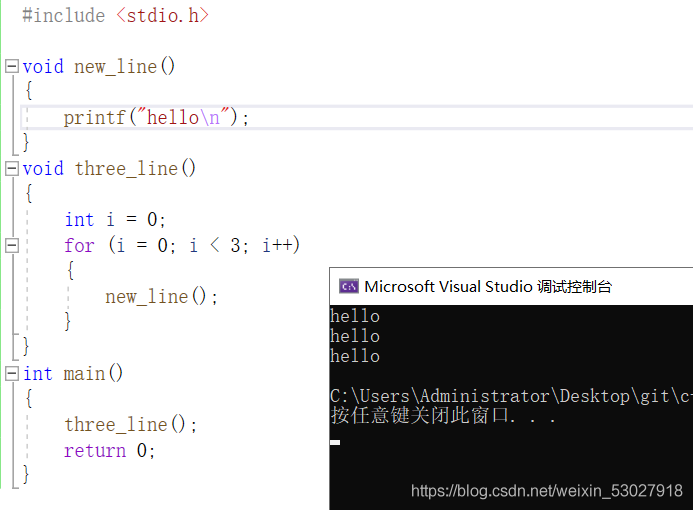Click the Microsoft Visual Studio 调试控制台 title
Image resolution: width=693 pixels, height=510 pixels.
488,287
